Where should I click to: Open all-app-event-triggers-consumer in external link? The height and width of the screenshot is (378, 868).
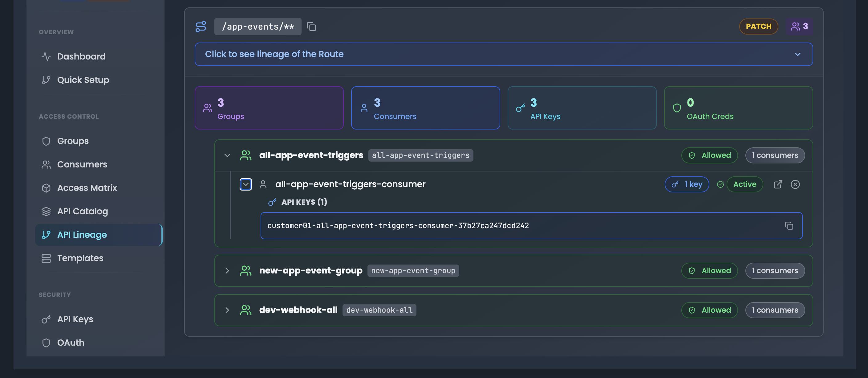[778, 184]
